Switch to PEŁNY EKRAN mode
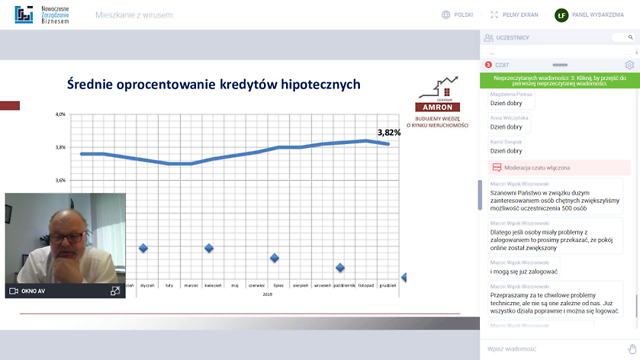The height and width of the screenshot is (360, 640). [520, 15]
